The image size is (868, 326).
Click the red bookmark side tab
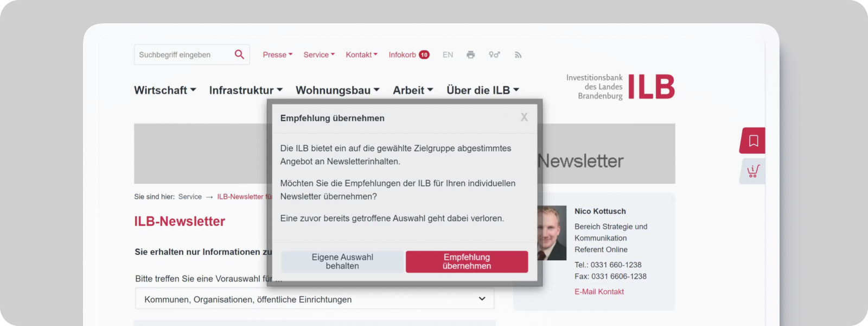point(753,141)
